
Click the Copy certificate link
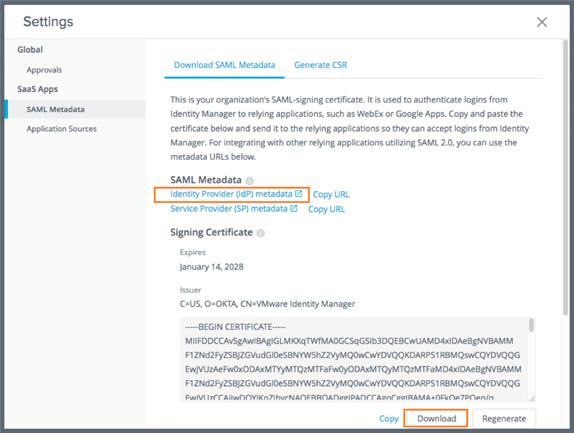click(389, 418)
